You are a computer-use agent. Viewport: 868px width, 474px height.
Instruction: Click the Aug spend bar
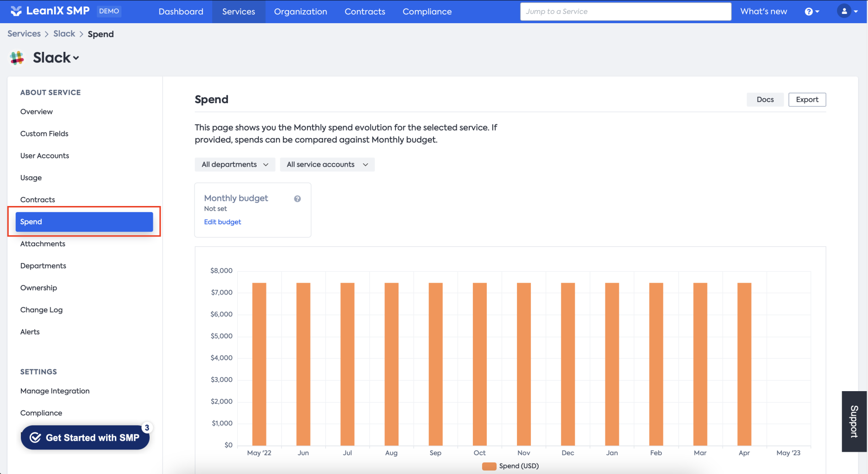tap(391, 364)
